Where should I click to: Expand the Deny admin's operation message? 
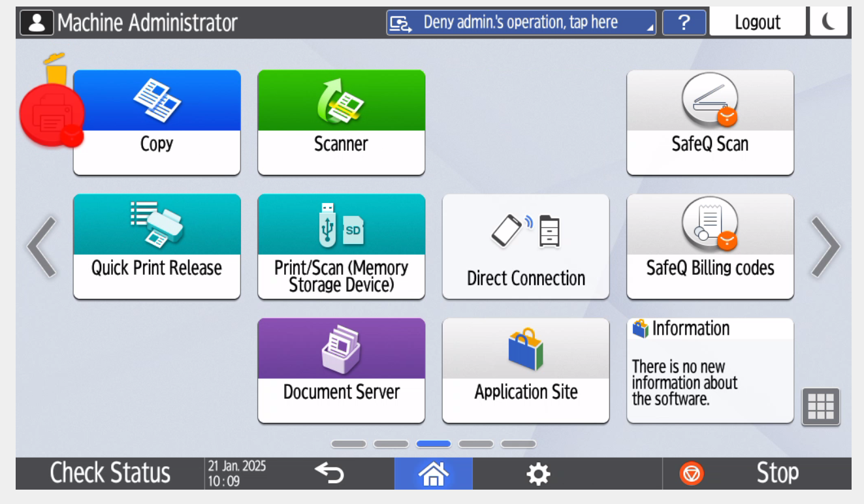tap(521, 22)
